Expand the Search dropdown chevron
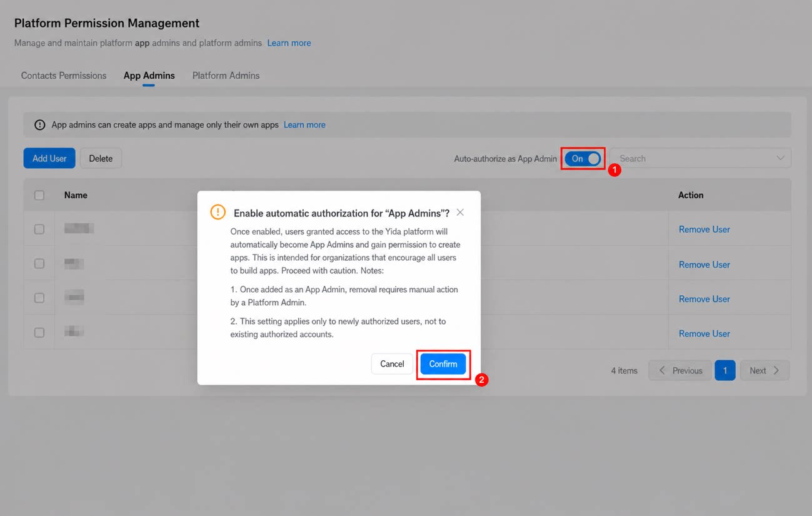 point(780,158)
